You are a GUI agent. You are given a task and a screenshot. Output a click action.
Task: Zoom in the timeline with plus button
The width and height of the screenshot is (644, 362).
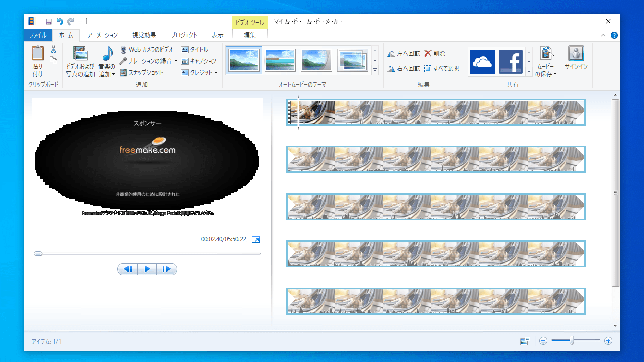(x=608, y=341)
